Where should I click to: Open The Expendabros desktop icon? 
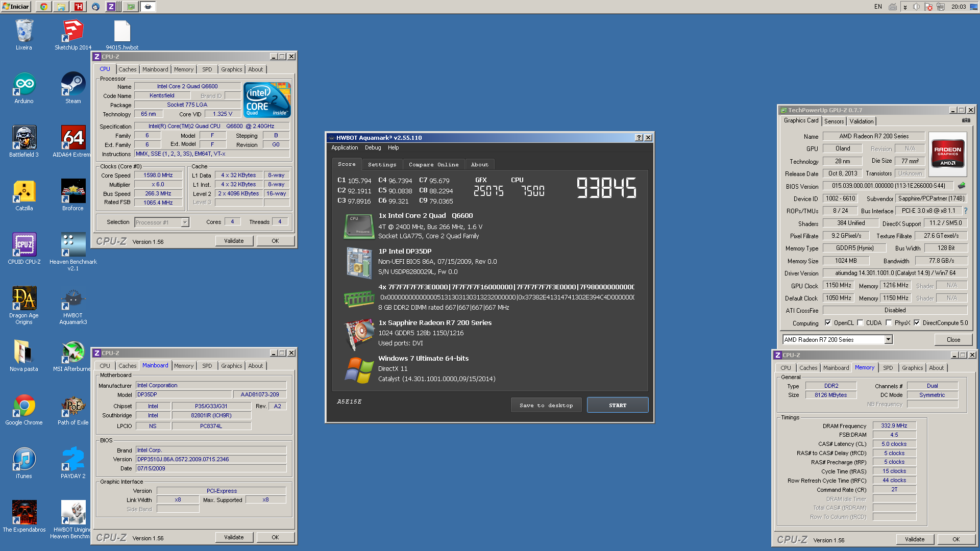24,517
